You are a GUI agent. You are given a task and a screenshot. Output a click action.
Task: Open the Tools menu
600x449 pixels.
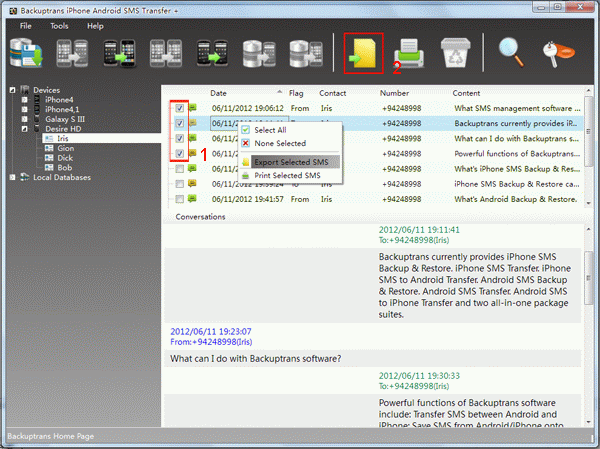pos(59,26)
